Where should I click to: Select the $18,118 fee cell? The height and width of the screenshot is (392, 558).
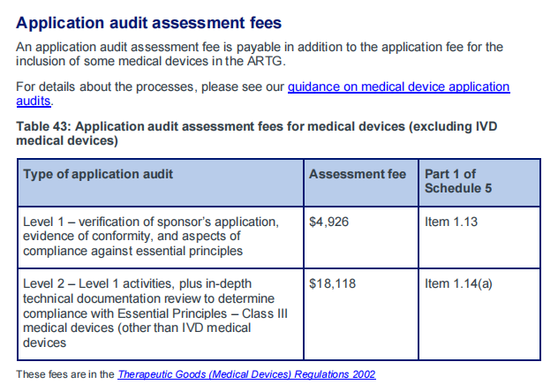point(361,314)
